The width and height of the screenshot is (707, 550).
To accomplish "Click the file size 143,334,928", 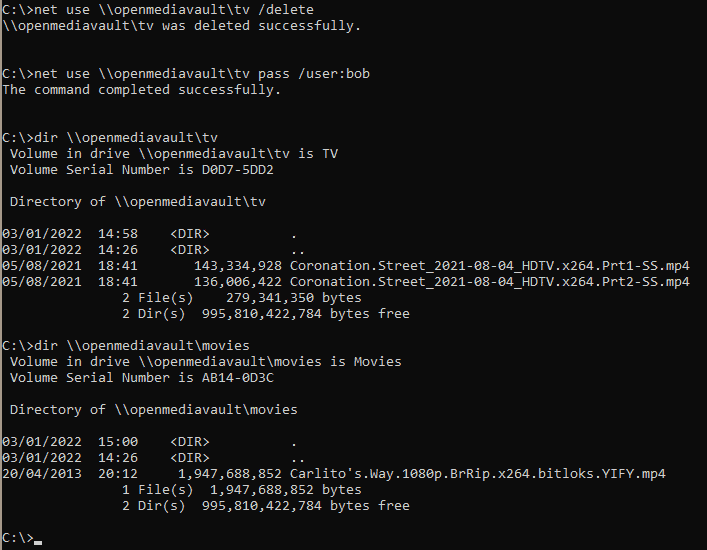I will pyautogui.click(x=233, y=265).
